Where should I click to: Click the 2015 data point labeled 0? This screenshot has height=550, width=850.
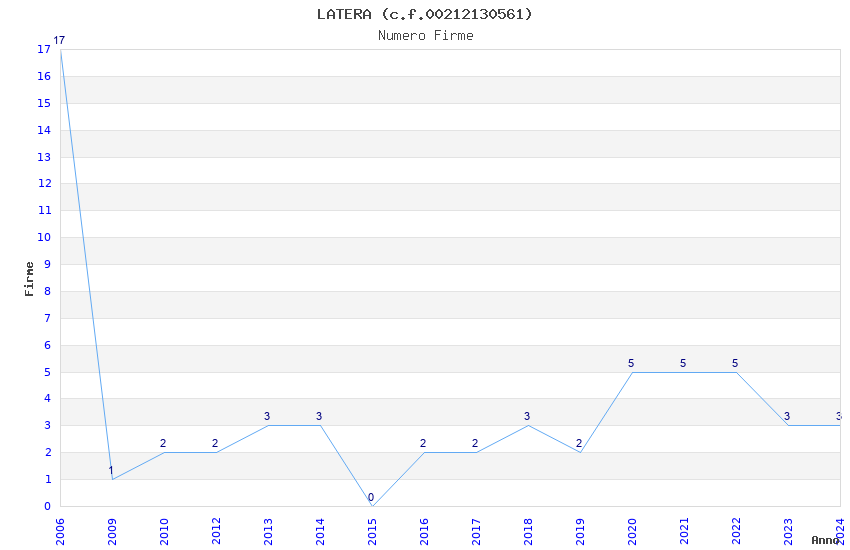point(372,506)
